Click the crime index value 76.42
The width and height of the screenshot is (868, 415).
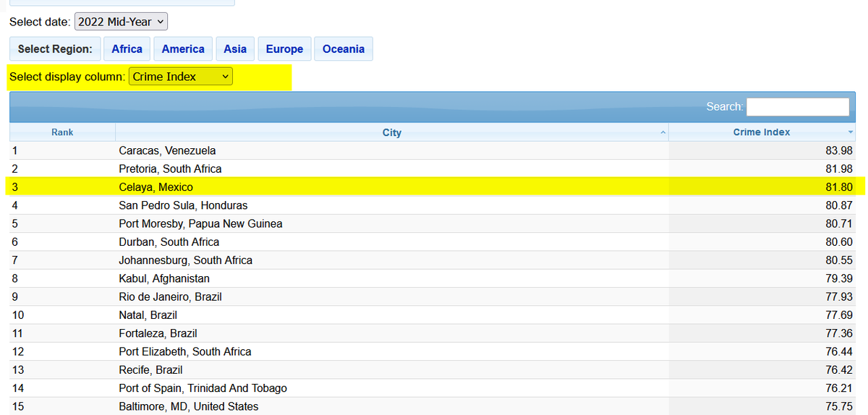click(838, 369)
